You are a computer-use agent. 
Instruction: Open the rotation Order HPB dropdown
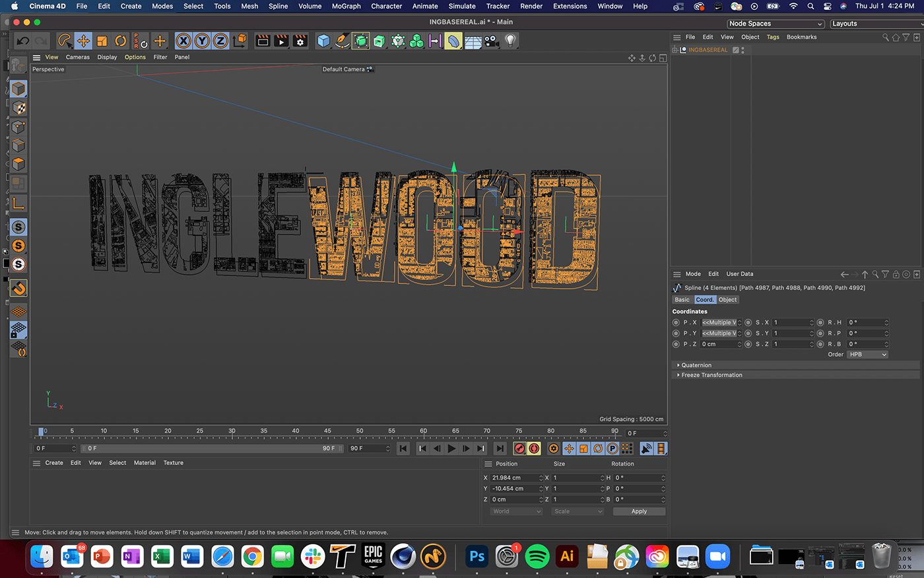[x=867, y=355]
